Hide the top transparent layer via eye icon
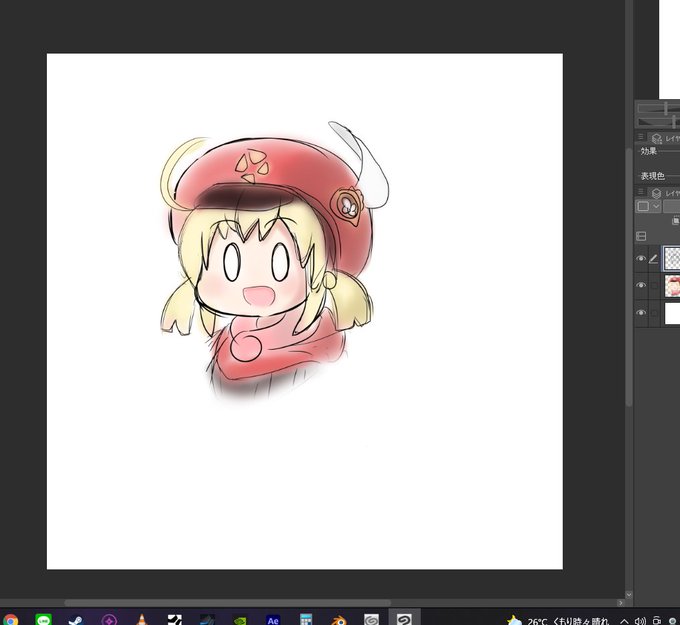This screenshot has height=625, width=680. (x=641, y=259)
